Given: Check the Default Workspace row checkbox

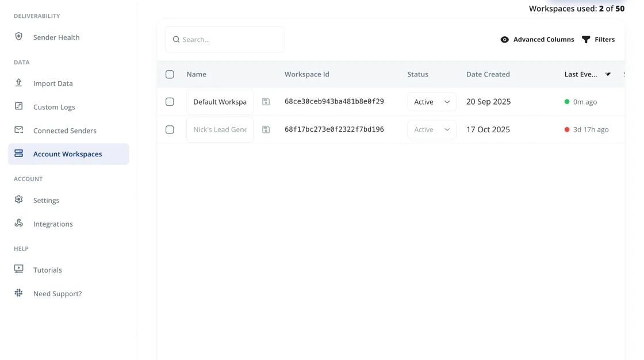Looking at the screenshot, I should coord(170,101).
